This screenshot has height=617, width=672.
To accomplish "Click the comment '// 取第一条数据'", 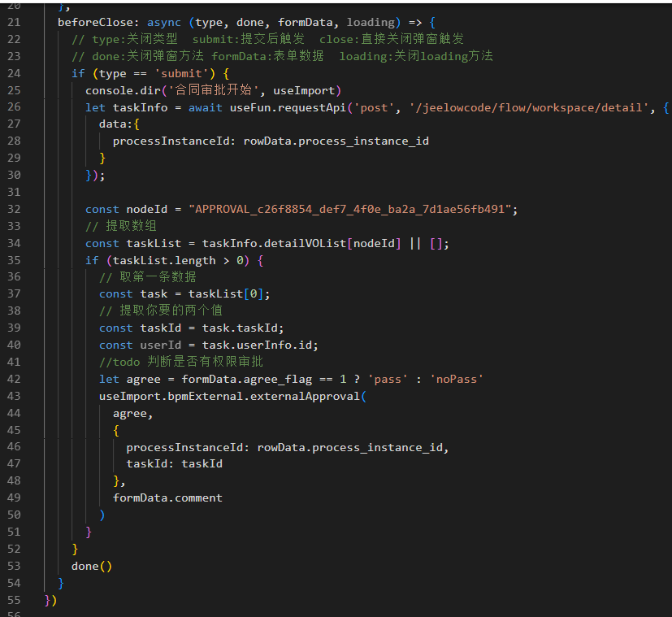I will [148, 277].
